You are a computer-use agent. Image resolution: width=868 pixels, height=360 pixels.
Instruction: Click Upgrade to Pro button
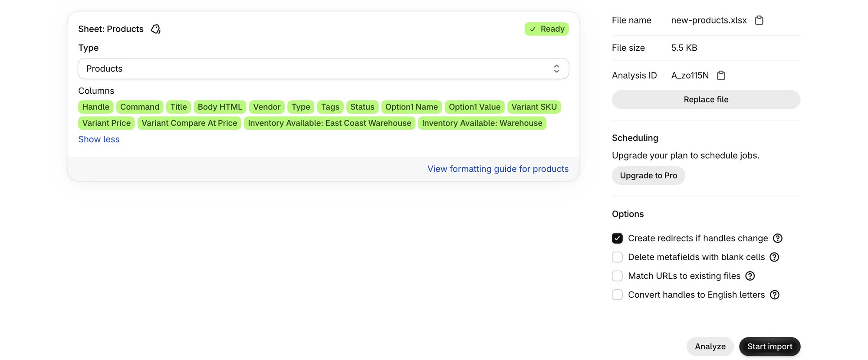pyautogui.click(x=648, y=176)
